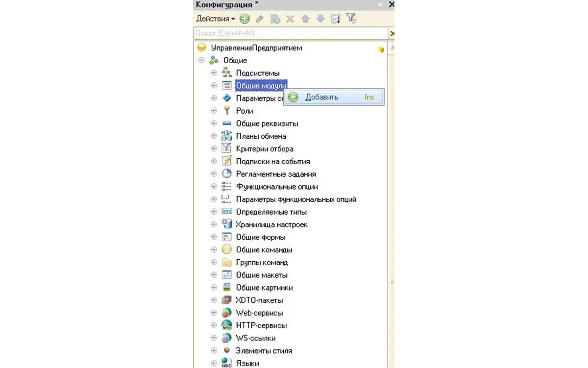Click the Move Down arrow icon

320,19
